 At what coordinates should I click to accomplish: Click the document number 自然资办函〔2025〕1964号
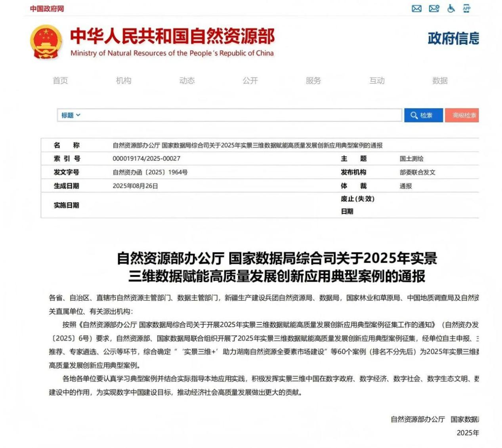(150, 172)
